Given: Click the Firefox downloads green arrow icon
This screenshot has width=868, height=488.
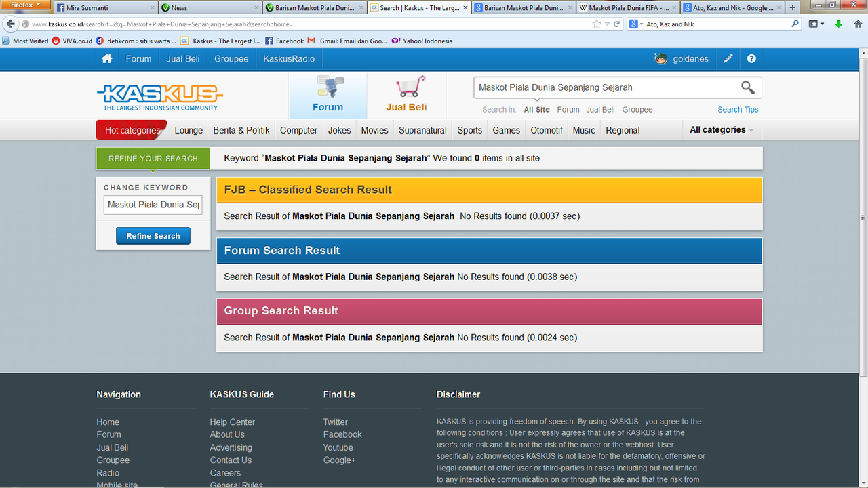Looking at the screenshot, I should [838, 24].
